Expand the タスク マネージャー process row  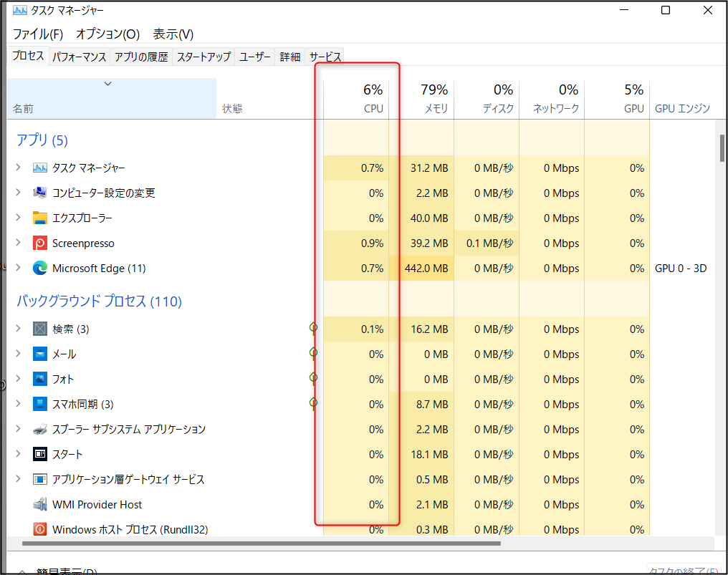click(x=18, y=167)
